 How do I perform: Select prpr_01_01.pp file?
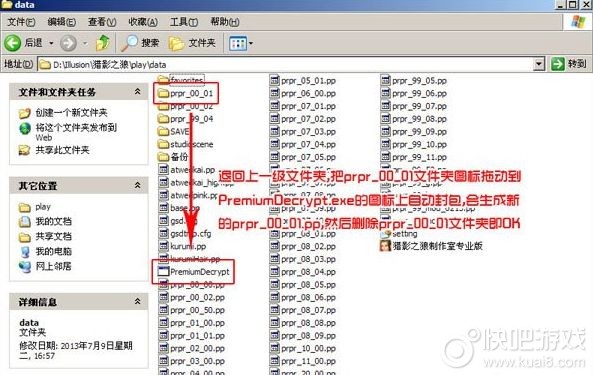192,336
